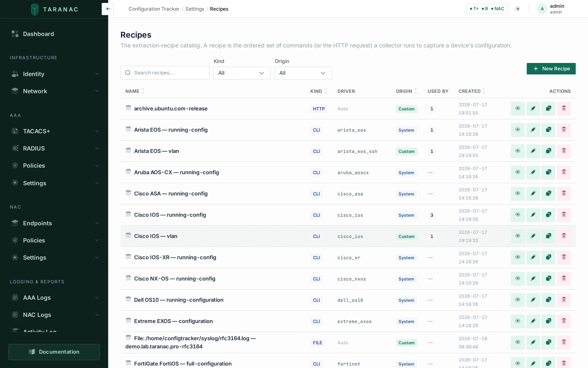Viewport: 588px width, 368px height.
Task: Go to Settings breadcrumb
Action: (x=195, y=9)
